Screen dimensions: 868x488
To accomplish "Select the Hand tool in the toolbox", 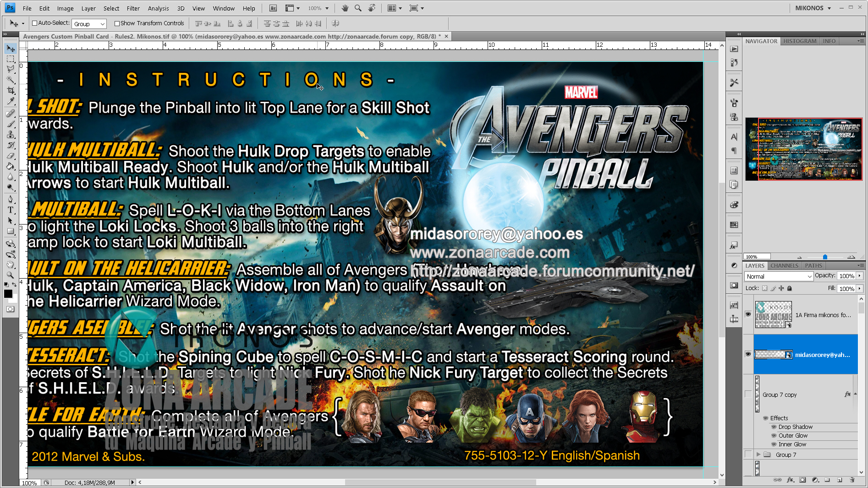I will click(x=11, y=264).
